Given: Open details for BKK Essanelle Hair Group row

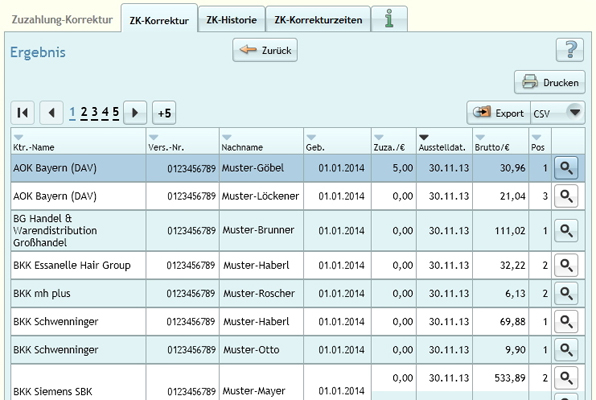Looking at the screenshot, I should (566, 265).
